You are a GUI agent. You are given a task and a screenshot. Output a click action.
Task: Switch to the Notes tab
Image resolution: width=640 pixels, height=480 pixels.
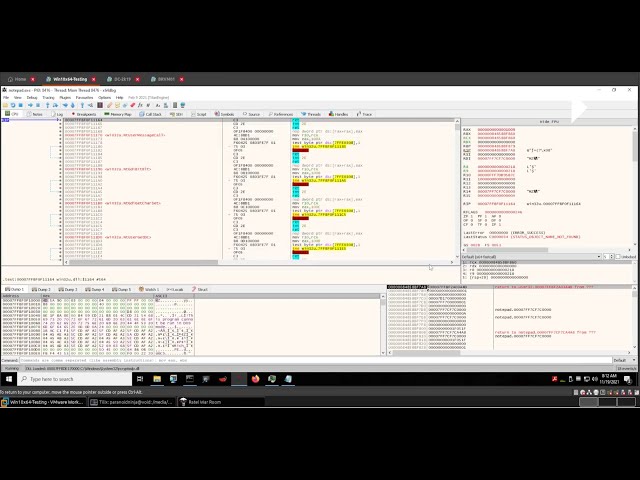(x=35, y=114)
